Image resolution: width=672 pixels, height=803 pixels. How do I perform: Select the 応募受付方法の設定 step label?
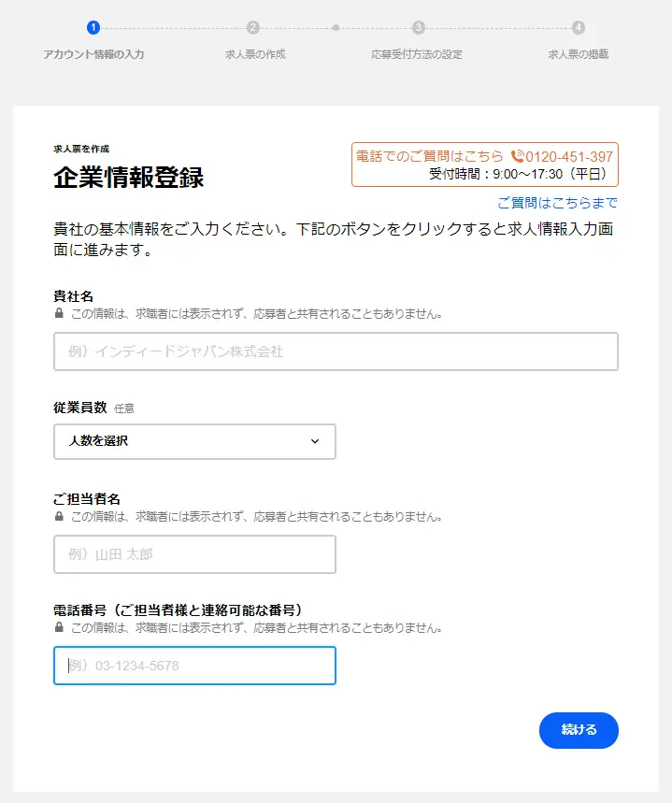point(417,54)
